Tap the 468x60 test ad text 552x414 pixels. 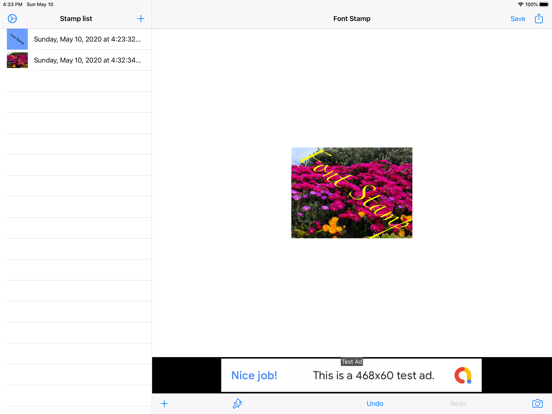pyautogui.click(x=374, y=375)
